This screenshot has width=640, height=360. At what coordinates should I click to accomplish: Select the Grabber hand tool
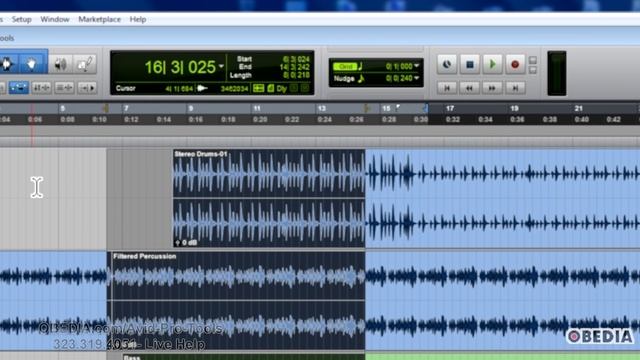[x=31, y=64]
